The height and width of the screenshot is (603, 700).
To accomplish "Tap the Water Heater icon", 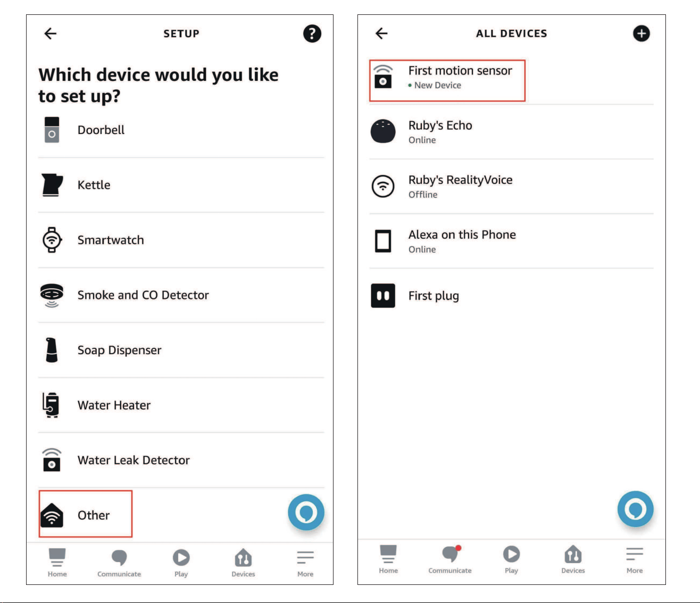I will click(x=51, y=405).
